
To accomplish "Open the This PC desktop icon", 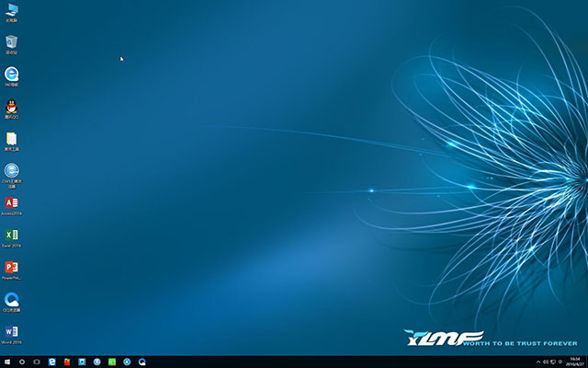I will [x=12, y=11].
